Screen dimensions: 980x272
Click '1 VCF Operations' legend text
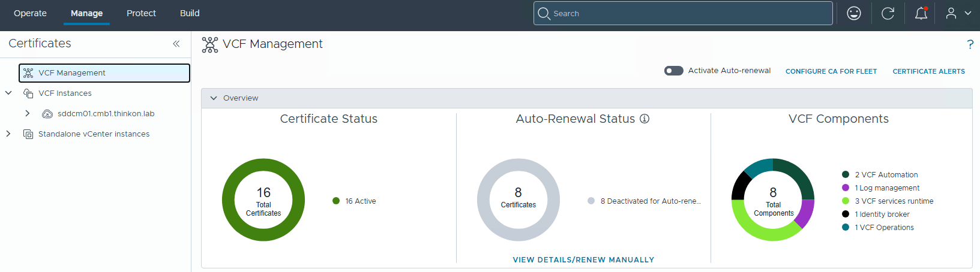tap(885, 228)
